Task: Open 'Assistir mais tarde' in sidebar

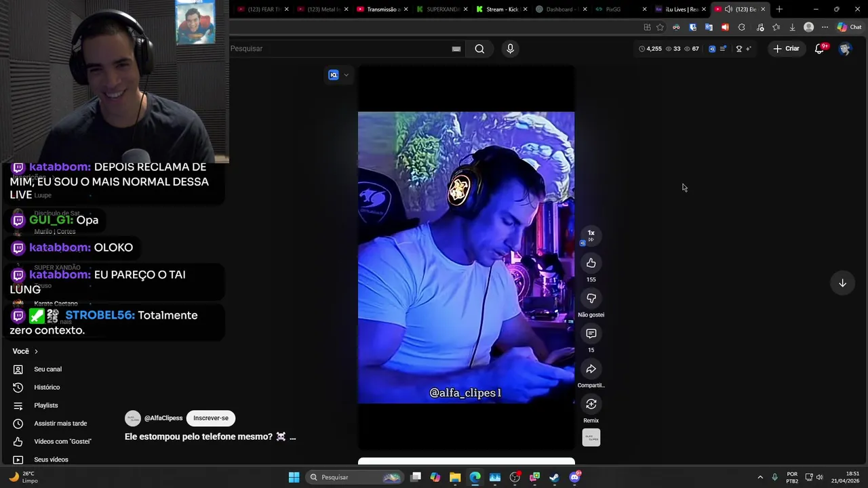Action: [60, 424]
